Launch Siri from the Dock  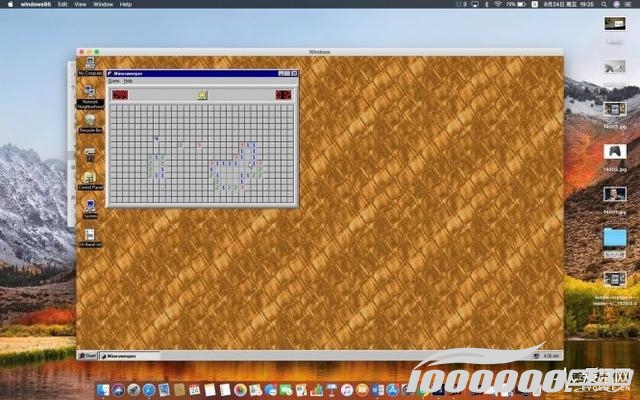118,390
